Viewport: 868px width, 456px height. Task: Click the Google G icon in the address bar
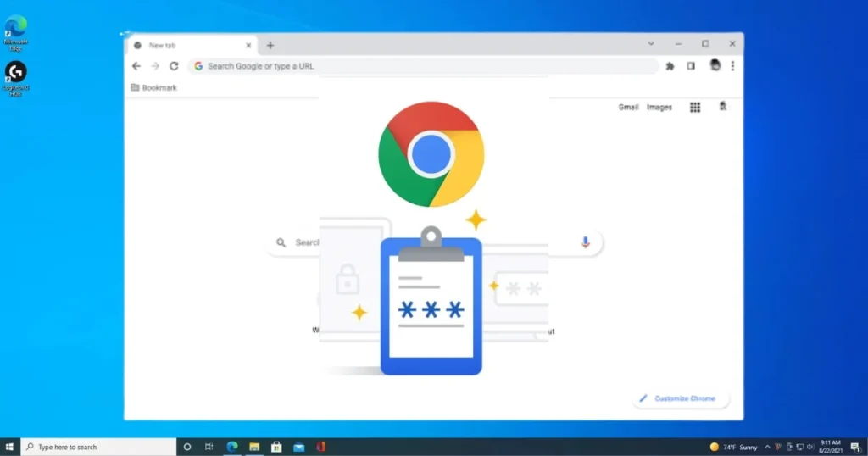point(198,66)
